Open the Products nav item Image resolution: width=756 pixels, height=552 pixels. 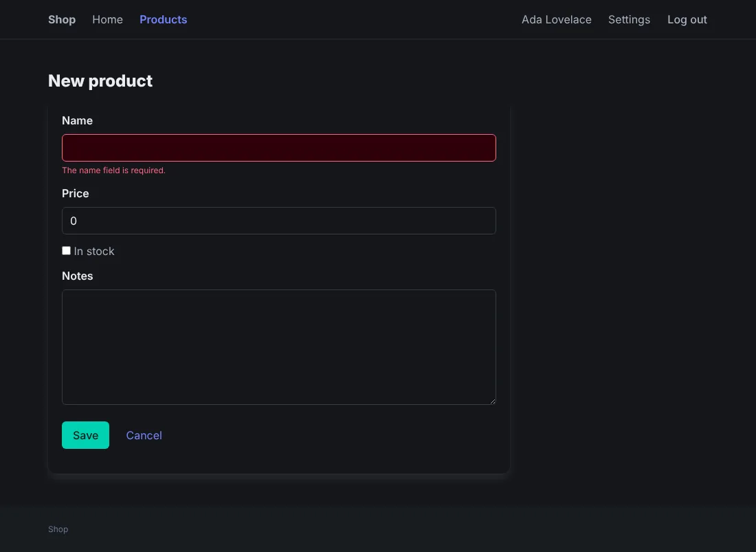pos(164,20)
